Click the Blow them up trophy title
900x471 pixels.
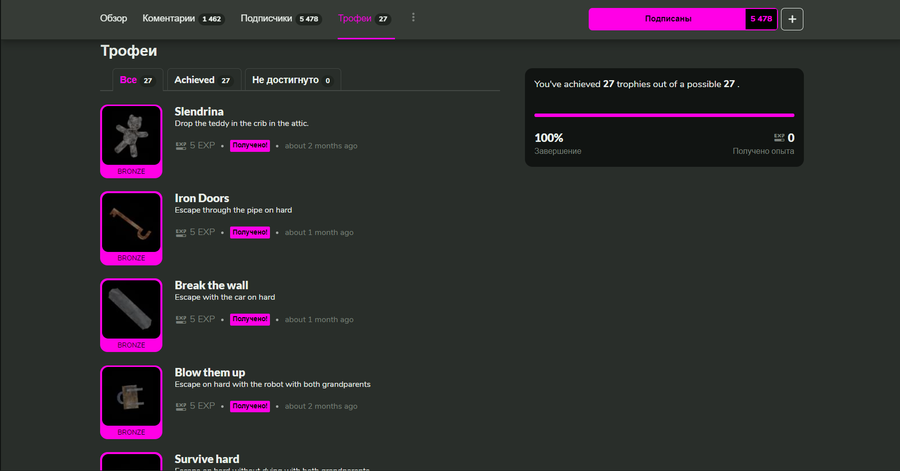pyautogui.click(x=210, y=372)
